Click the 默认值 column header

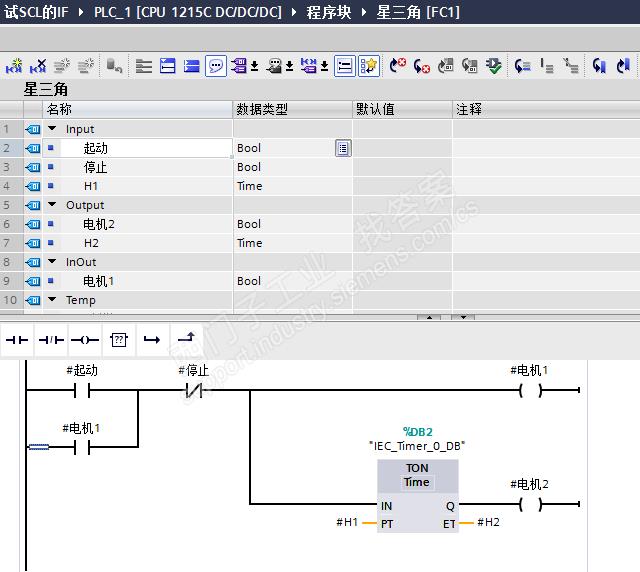click(x=402, y=109)
